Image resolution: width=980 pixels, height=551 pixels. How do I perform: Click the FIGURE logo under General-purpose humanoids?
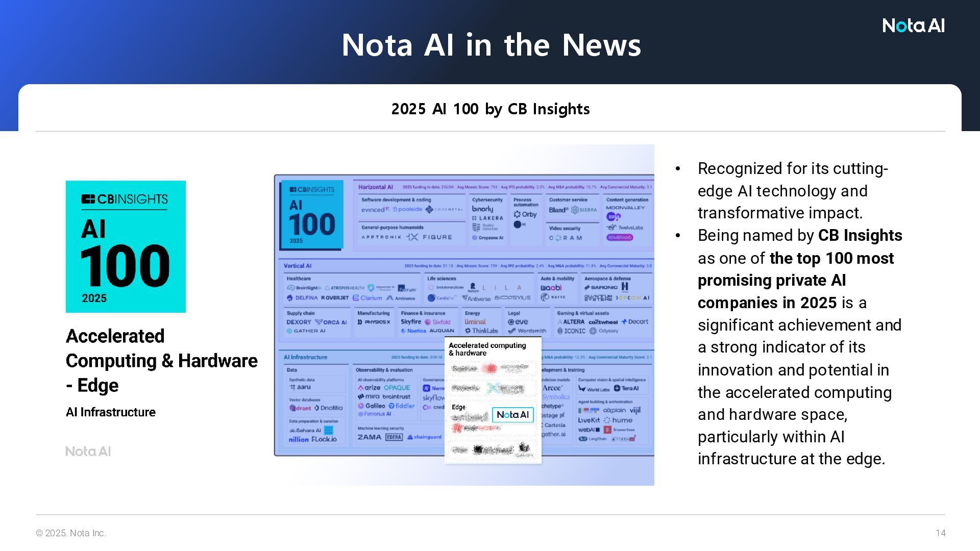[x=436, y=237]
